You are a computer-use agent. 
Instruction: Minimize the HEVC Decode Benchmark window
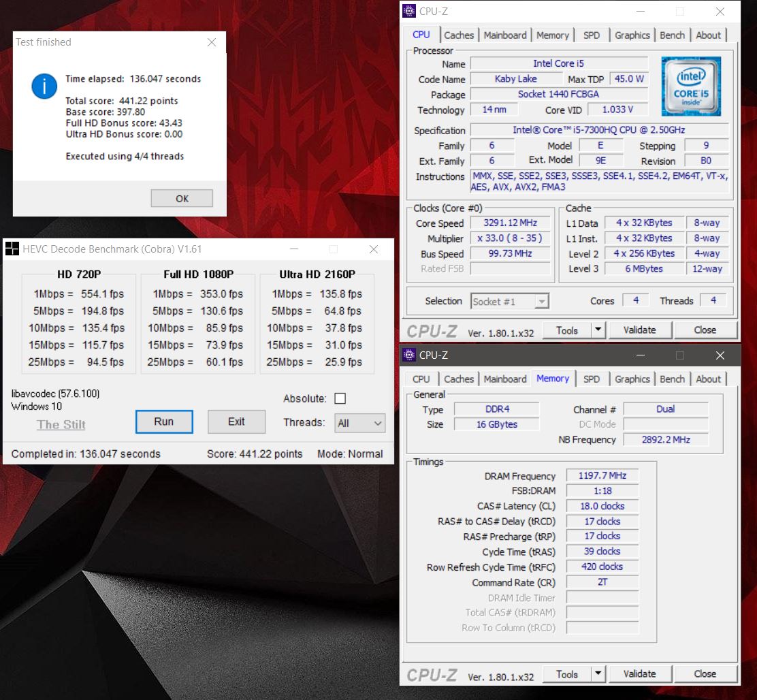[294, 249]
